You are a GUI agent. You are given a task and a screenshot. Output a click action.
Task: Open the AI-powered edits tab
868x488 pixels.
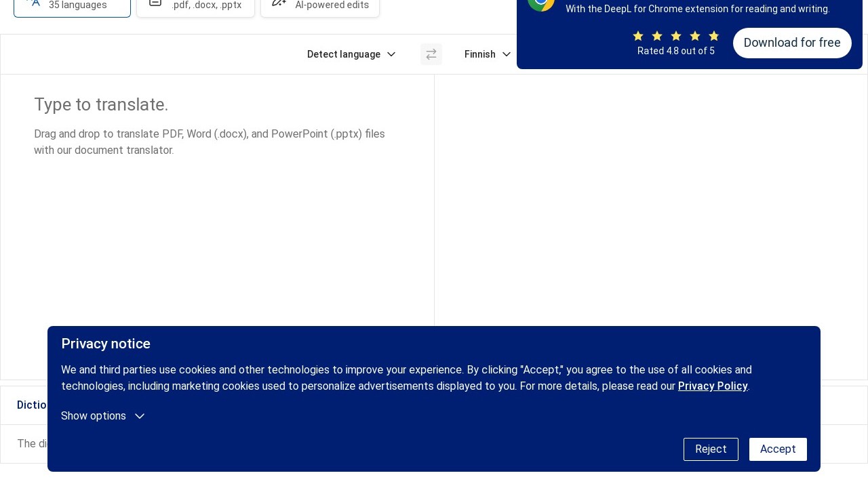tap(332, 5)
